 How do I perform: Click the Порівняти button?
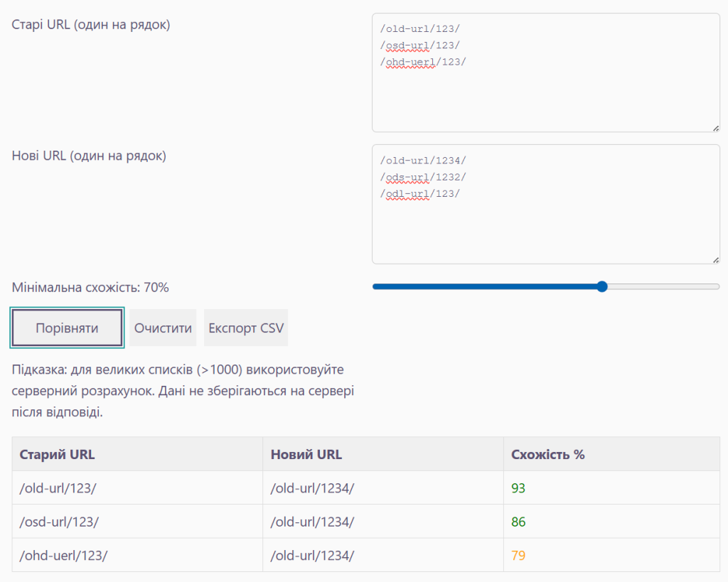click(67, 328)
